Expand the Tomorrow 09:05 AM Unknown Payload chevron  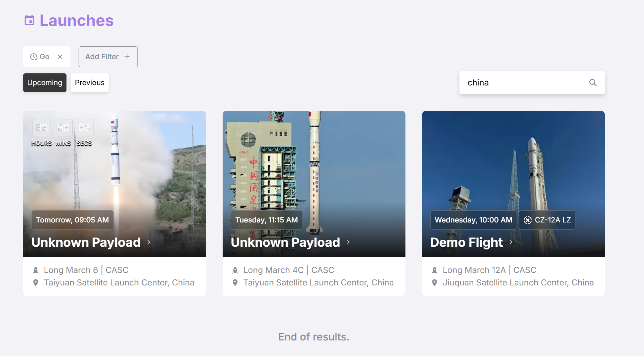[149, 242]
